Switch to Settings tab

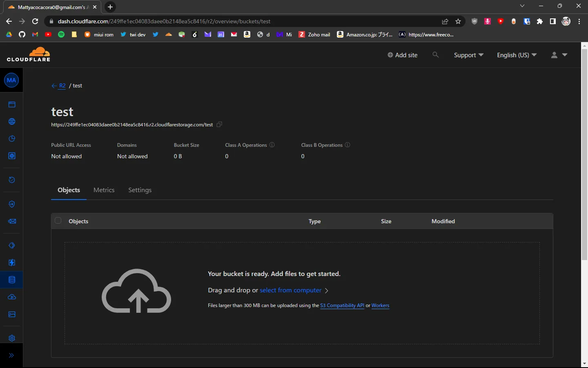click(140, 190)
